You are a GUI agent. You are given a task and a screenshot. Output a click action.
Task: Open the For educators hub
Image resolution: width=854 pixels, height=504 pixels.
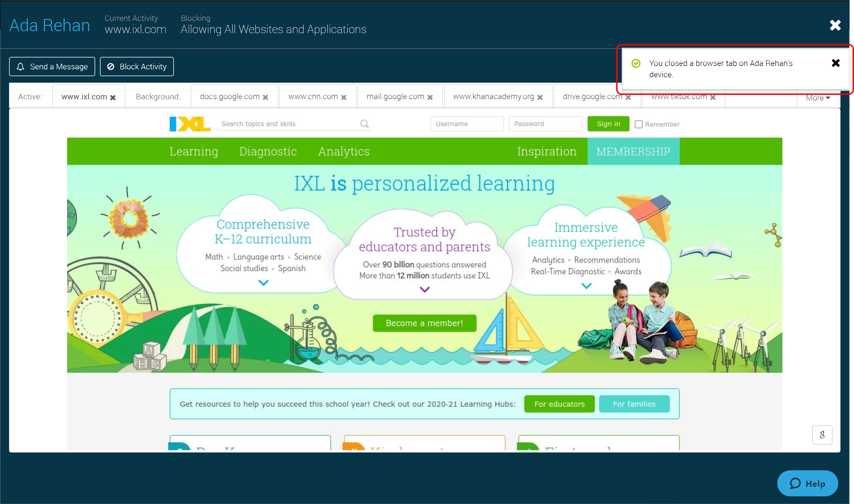click(x=560, y=404)
